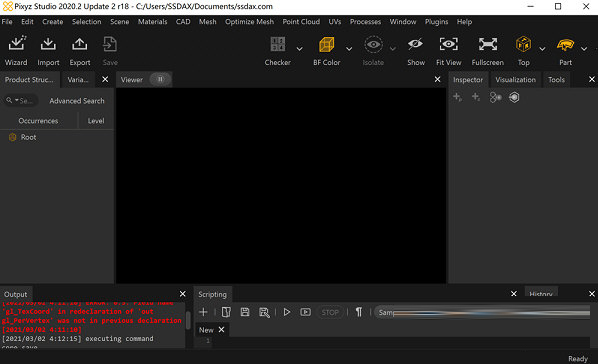Image resolution: width=598 pixels, height=364 pixels.
Task: Open the Optimize Mesh menu
Action: tap(249, 22)
